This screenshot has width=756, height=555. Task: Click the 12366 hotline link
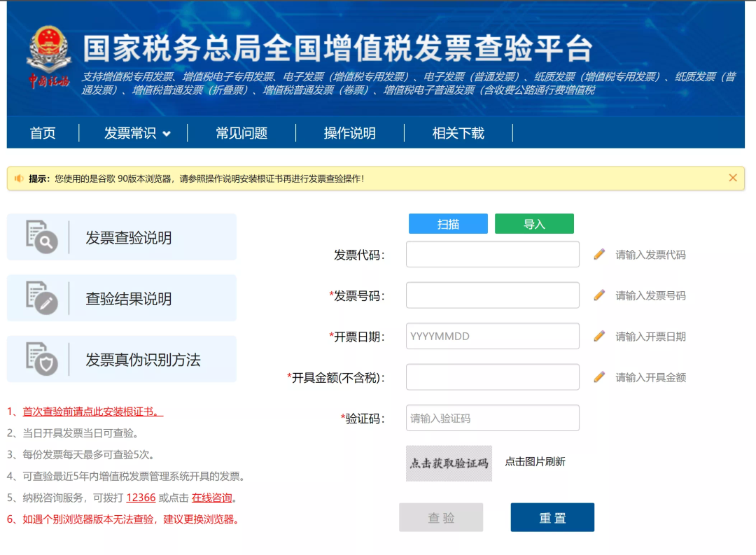click(x=141, y=498)
